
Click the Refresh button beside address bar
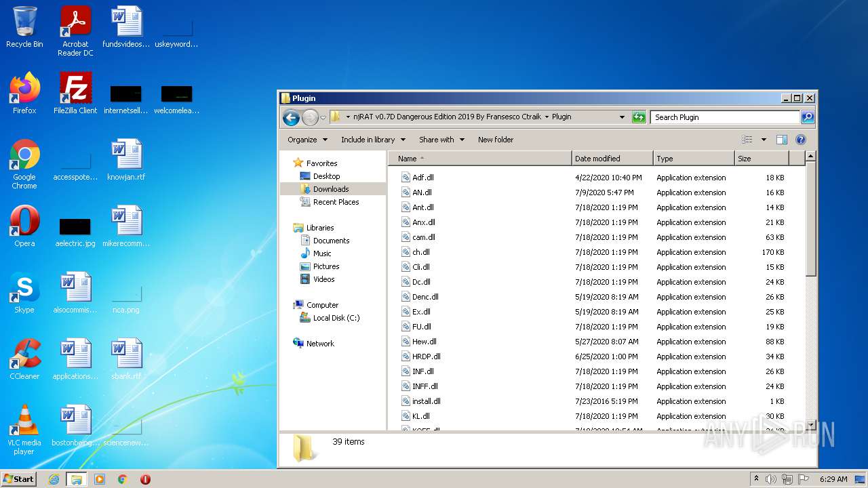click(639, 117)
